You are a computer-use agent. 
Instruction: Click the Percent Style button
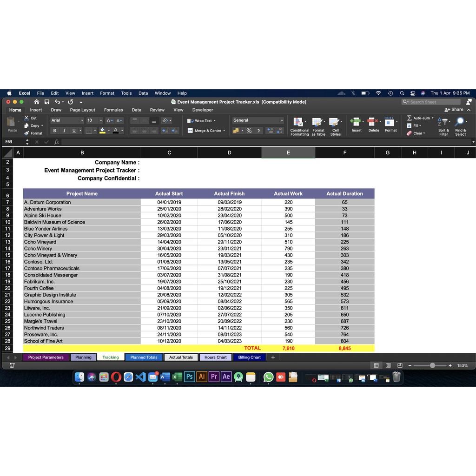pos(249,131)
